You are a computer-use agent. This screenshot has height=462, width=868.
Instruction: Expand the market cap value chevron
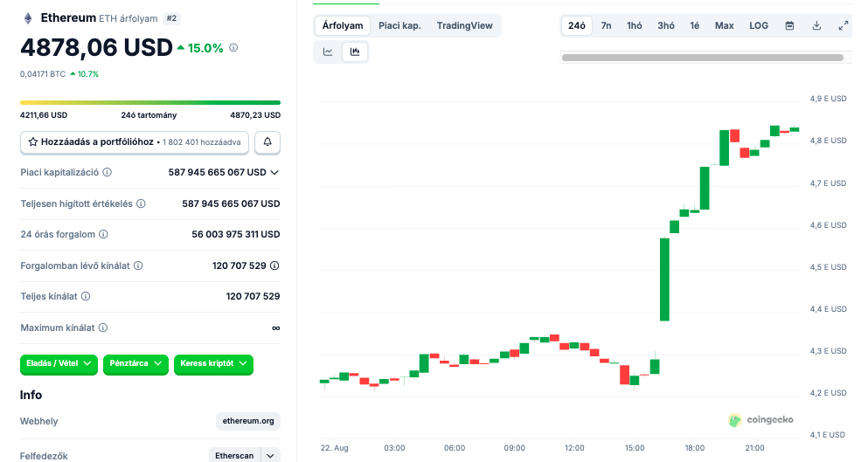274,173
